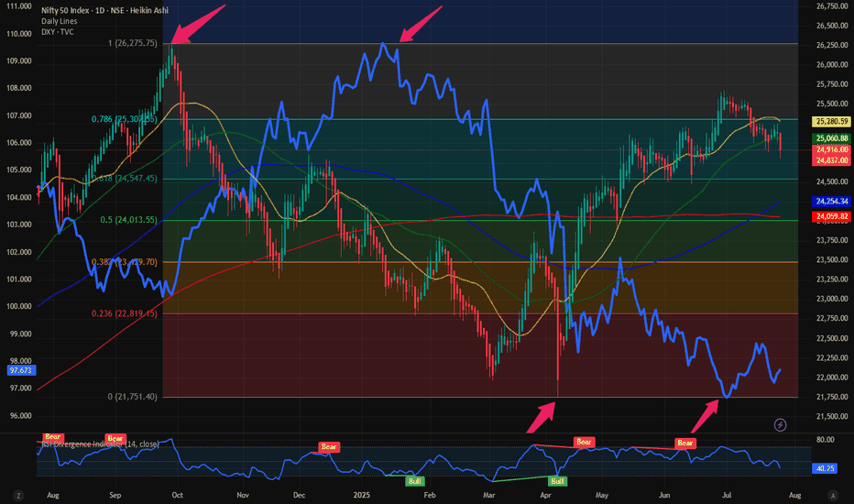Click the green 25,060.88 price label
The width and height of the screenshot is (854, 504).
coord(832,138)
